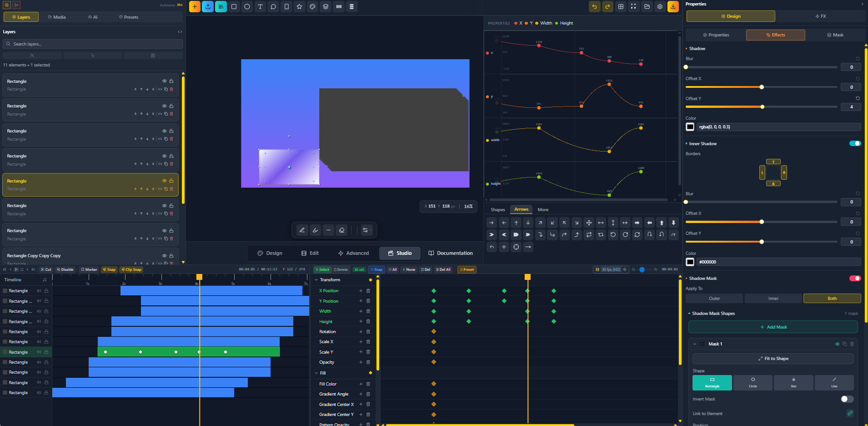
Task: Collapse the Fill property group
Action: tap(316, 373)
